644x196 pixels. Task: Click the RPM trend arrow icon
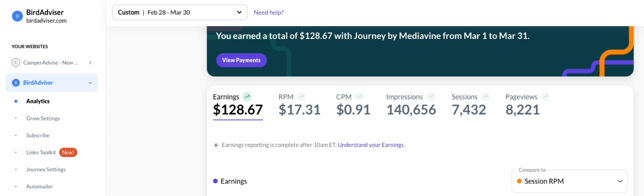pyautogui.click(x=301, y=97)
